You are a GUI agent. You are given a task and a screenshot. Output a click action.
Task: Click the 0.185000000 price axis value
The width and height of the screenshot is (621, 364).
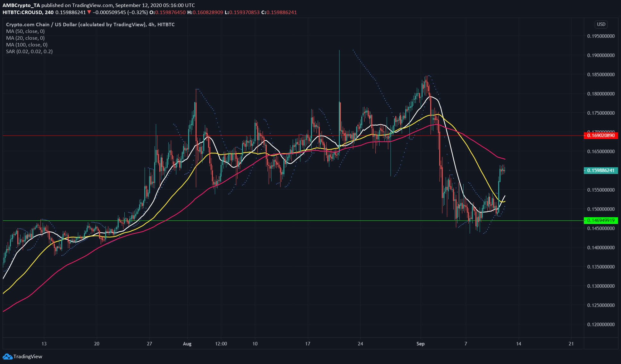click(601, 75)
